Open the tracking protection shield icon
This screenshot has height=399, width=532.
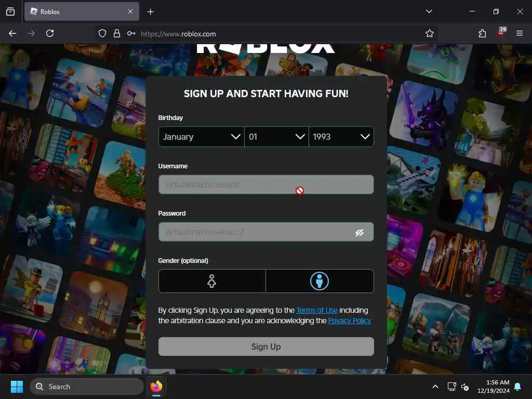[102, 33]
